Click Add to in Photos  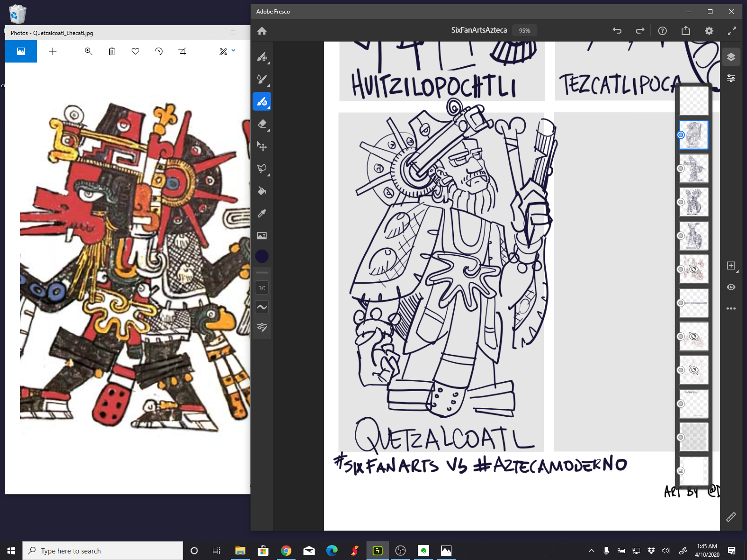tap(53, 51)
